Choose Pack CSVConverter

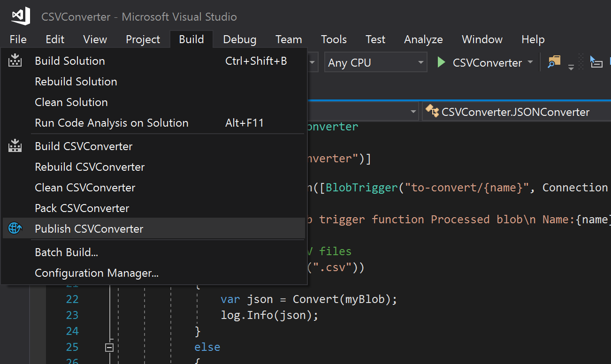pos(154,208)
